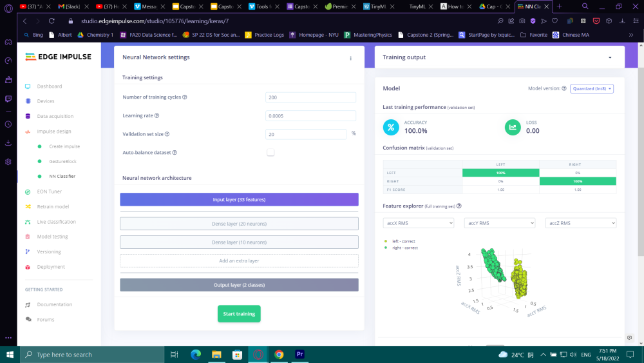Image resolution: width=644 pixels, height=363 pixels.
Task: Click the Versioning icon in sidebar
Action: 28,252
